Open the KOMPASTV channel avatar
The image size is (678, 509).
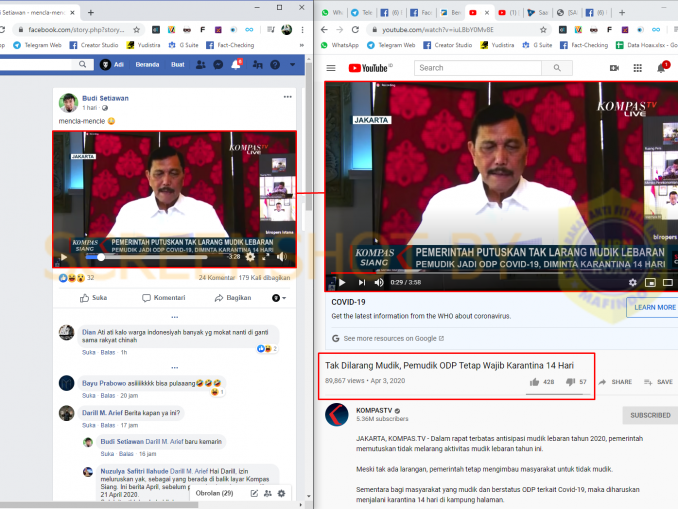click(336, 414)
